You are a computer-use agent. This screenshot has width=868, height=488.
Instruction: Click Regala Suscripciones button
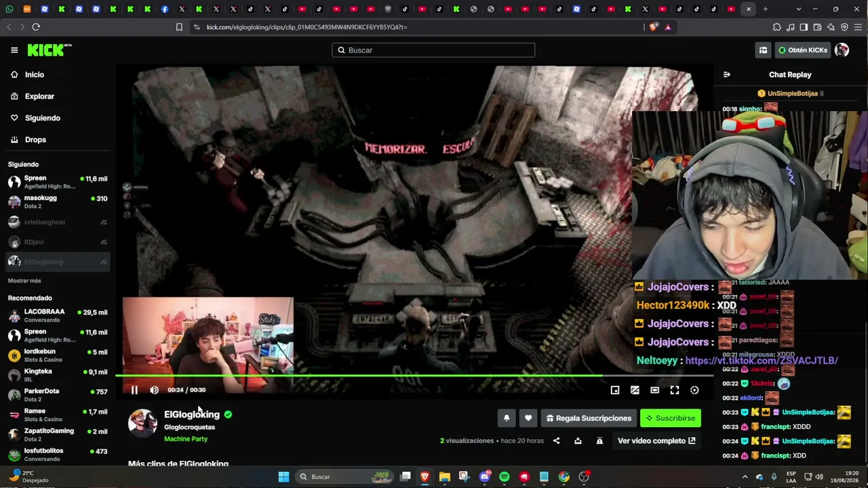click(589, 418)
